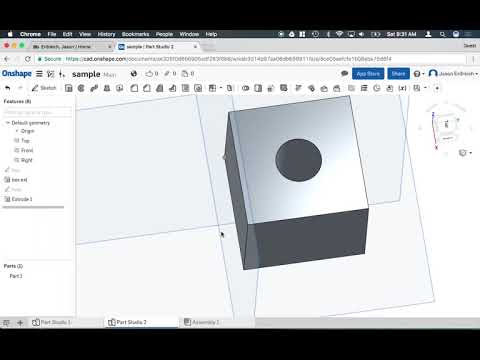This screenshot has width=480, height=360.
Task: Select the Rib tool
Action: (172, 88)
